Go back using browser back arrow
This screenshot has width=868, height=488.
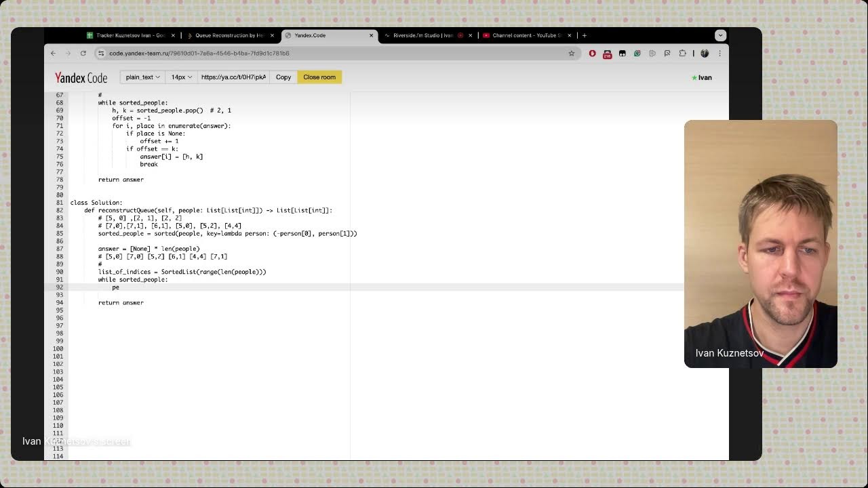pyautogui.click(x=53, y=53)
